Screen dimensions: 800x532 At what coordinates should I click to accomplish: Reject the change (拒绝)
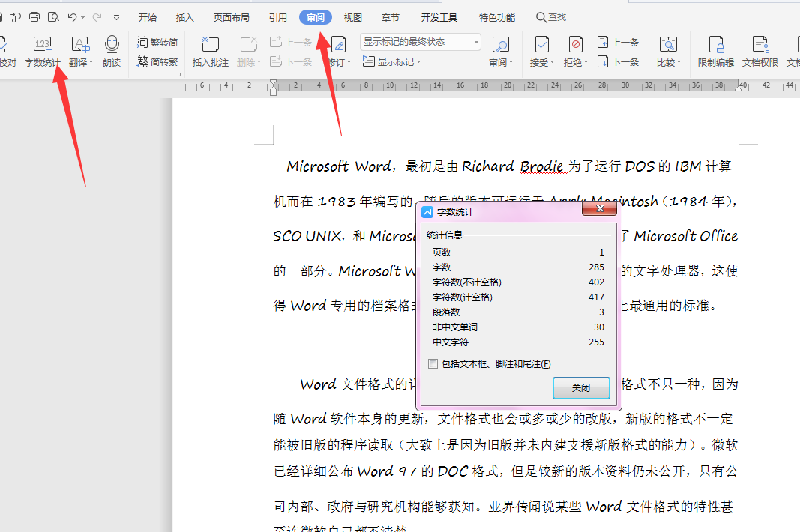[576, 52]
